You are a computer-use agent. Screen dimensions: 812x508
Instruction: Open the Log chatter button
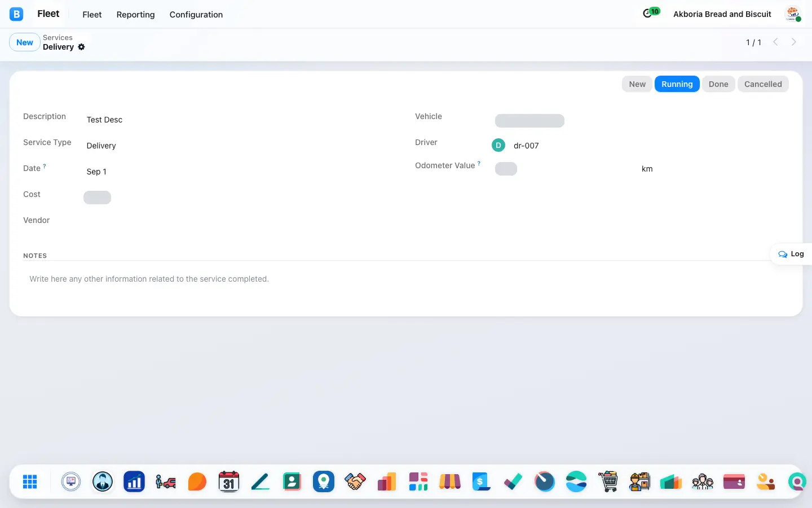click(791, 254)
